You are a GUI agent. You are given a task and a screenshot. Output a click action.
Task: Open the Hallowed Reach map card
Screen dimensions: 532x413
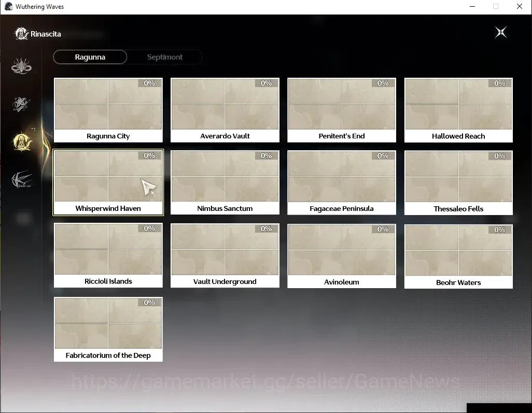(x=458, y=110)
